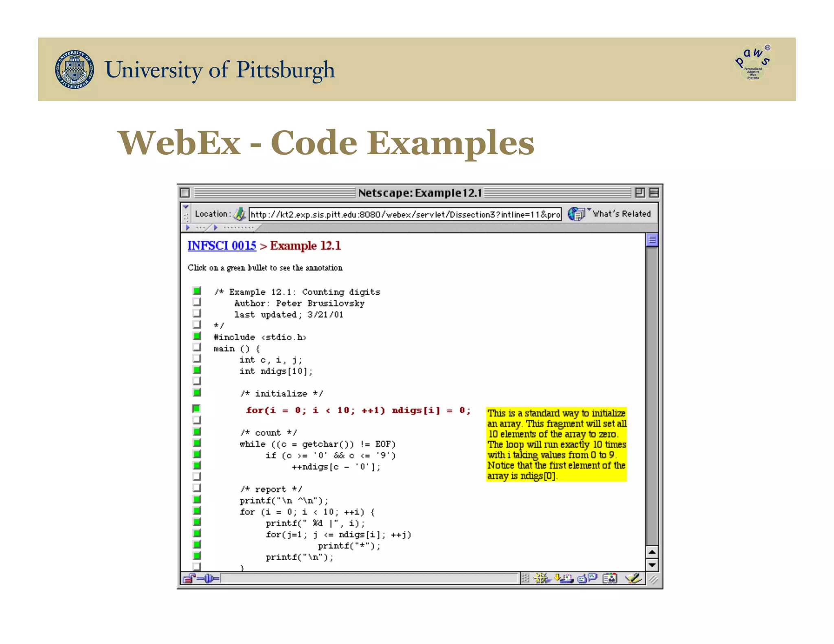Open Navigator via ship-wheel status icon
The height and width of the screenshot is (644, 834).
pyautogui.click(x=541, y=578)
